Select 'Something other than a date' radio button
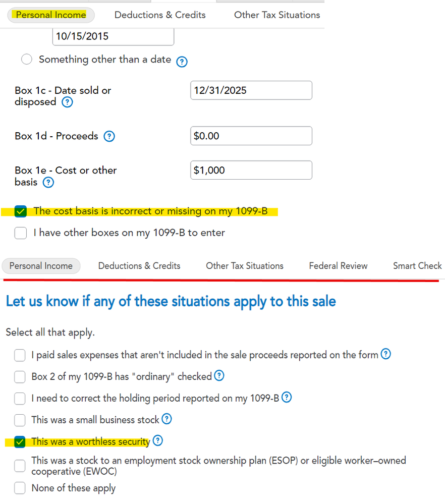Viewport: 445px width, 504px height. click(26, 59)
